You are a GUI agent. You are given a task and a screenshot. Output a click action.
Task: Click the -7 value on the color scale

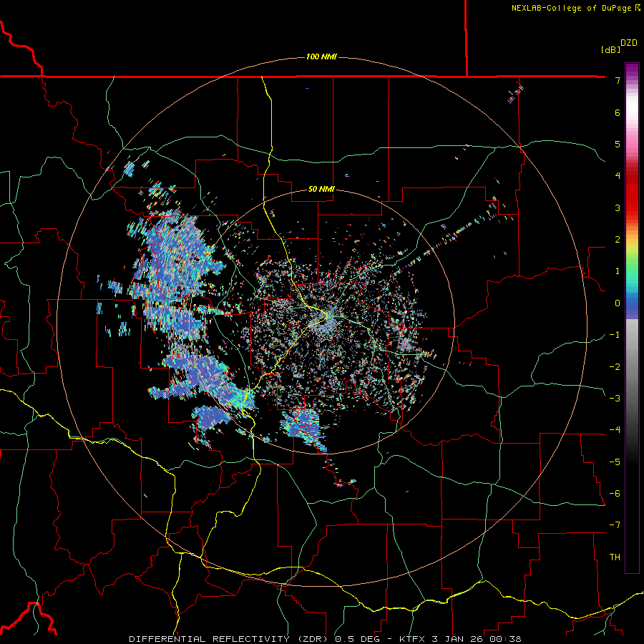point(615,525)
